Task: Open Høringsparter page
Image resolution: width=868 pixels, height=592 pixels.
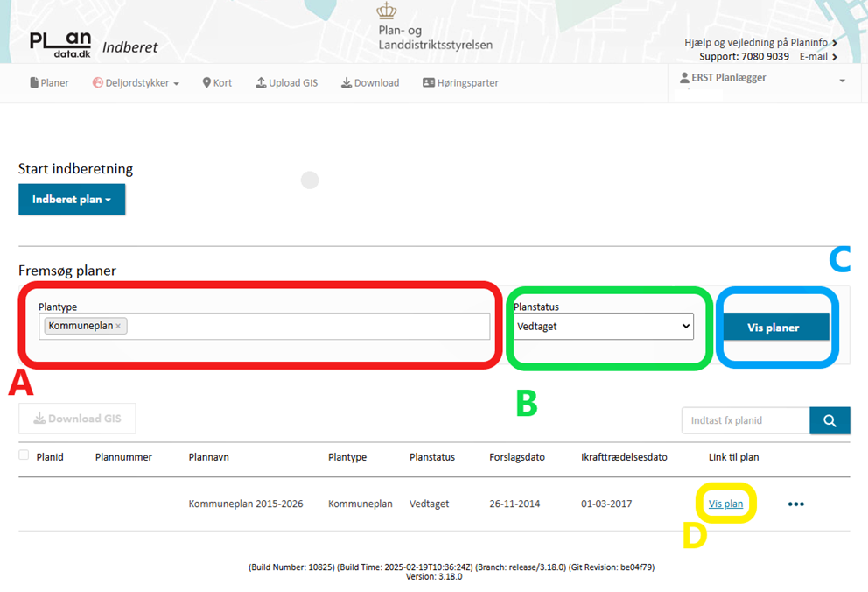Action: (x=460, y=83)
